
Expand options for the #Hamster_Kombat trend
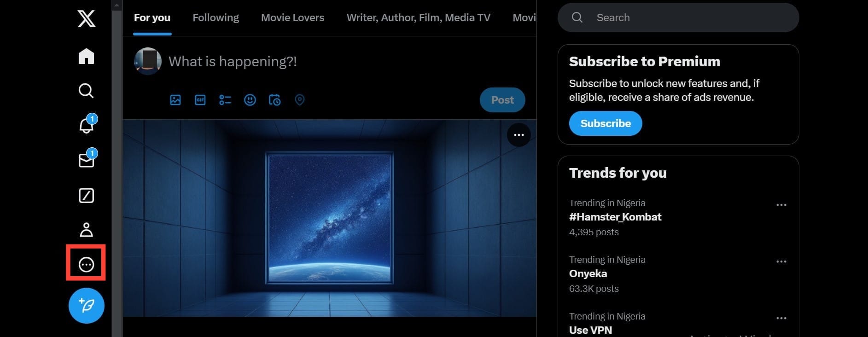781,205
